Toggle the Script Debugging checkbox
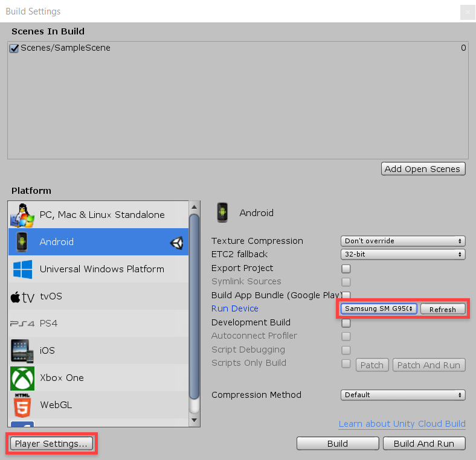 tap(346, 350)
